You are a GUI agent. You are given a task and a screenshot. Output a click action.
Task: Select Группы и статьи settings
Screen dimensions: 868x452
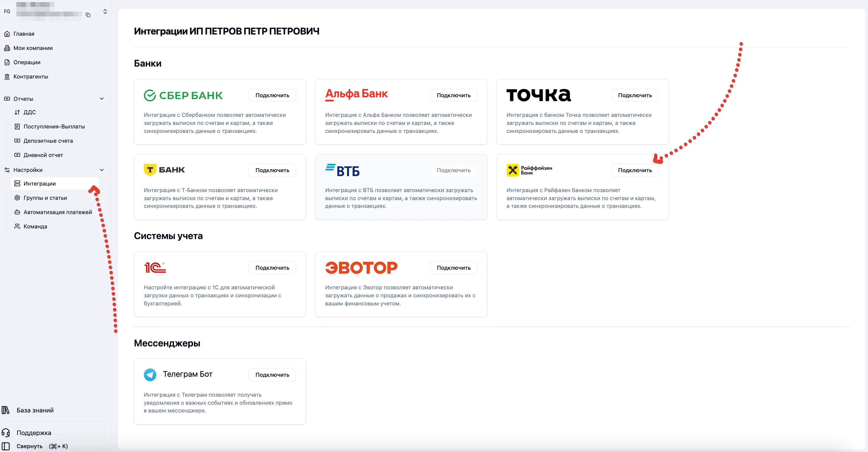[45, 198]
